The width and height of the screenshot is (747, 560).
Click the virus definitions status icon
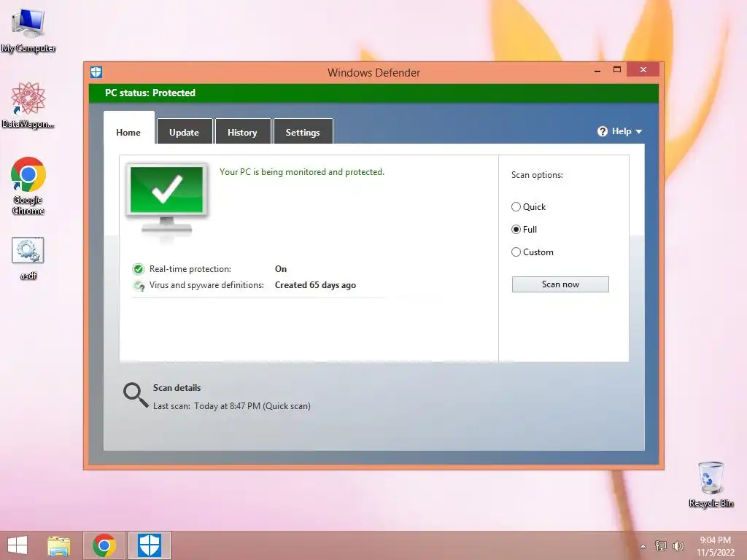coord(139,285)
